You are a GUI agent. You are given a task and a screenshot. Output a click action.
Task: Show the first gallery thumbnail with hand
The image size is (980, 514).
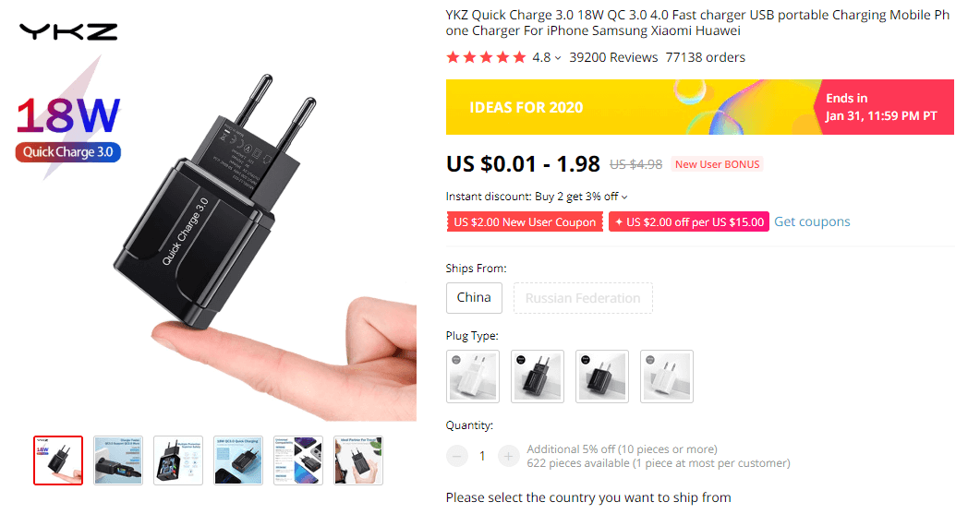[58, 460]
